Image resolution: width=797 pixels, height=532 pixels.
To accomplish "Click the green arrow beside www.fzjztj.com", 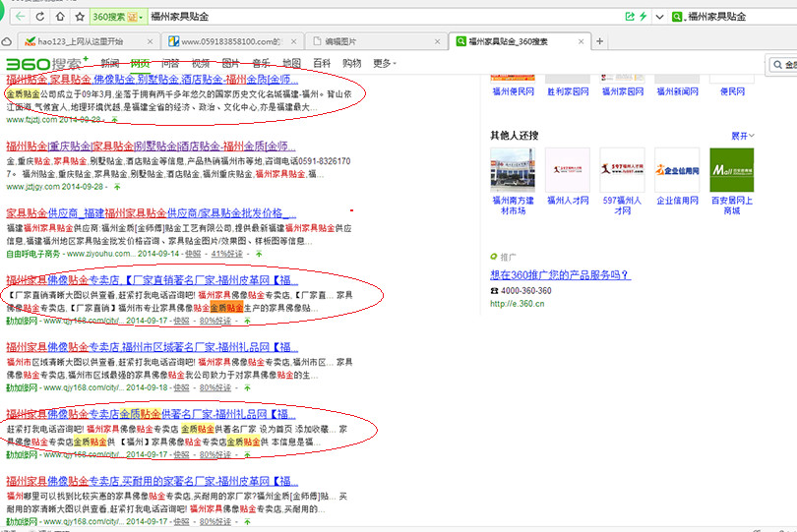I will tap(114, 119).
